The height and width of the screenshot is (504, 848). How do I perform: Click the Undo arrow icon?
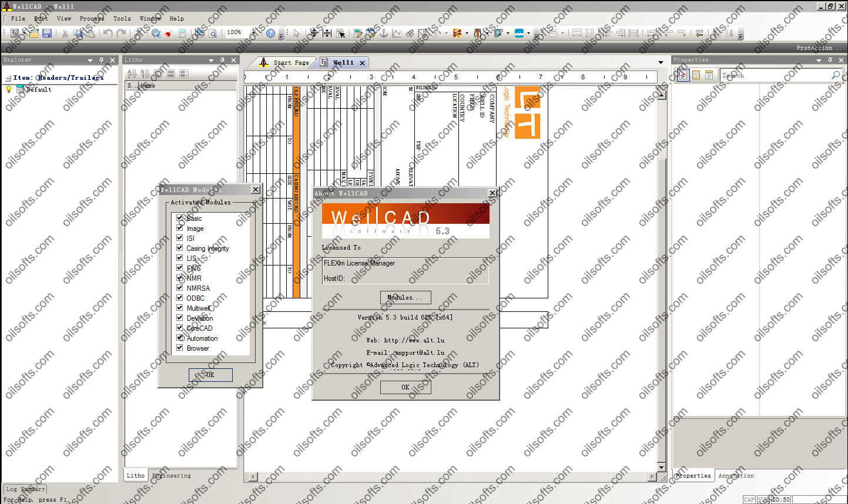click(x=108, y=33)
